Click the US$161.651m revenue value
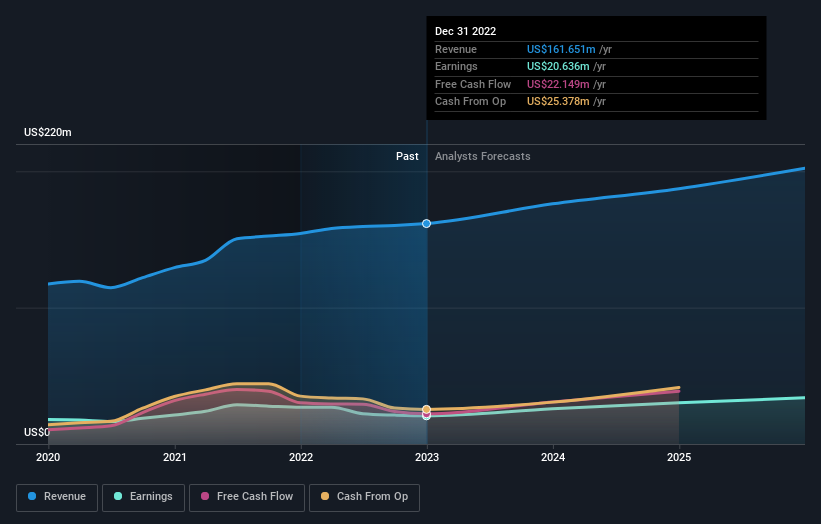 tap(561, 49)
